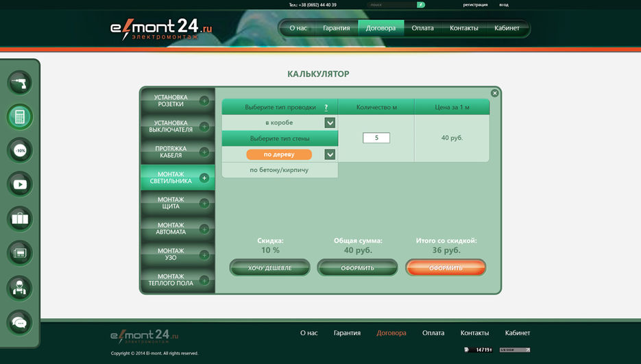This screenshot has height=364, width=641.
Task: Close the calculator panel with X button
Action: pos(494,93)
